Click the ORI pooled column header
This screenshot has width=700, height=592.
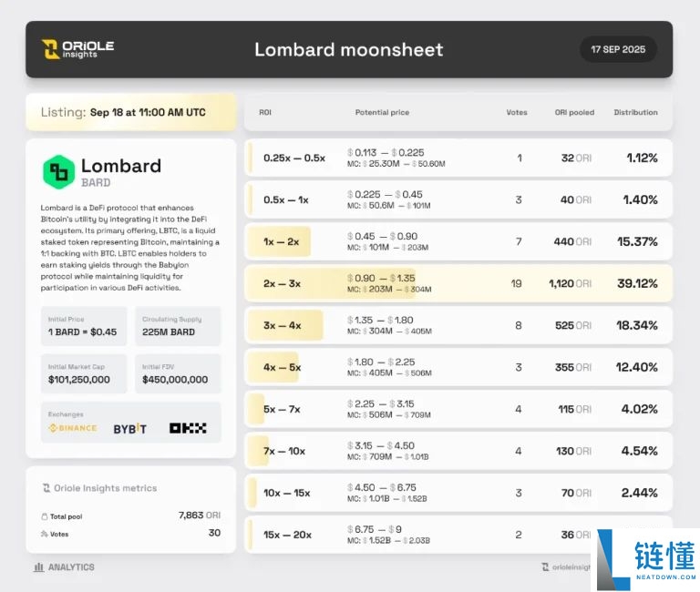click(x=574, y=112)
